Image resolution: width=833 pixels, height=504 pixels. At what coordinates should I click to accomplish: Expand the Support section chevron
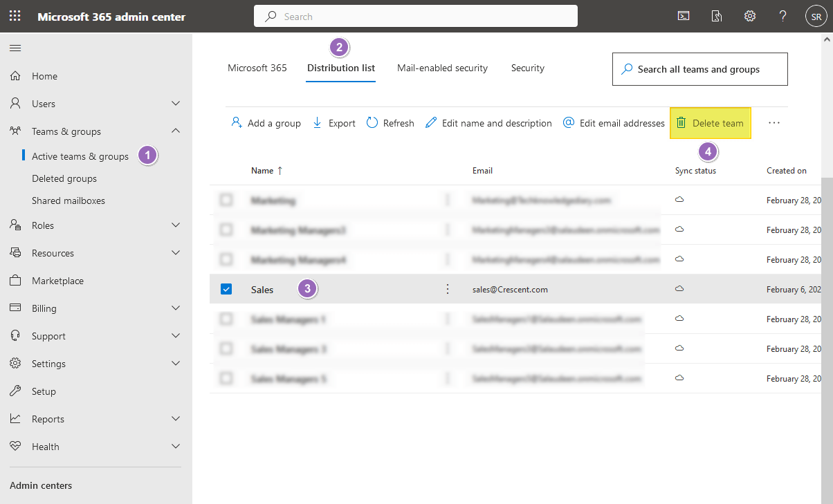pyautogui.click(x=176, y=336)
